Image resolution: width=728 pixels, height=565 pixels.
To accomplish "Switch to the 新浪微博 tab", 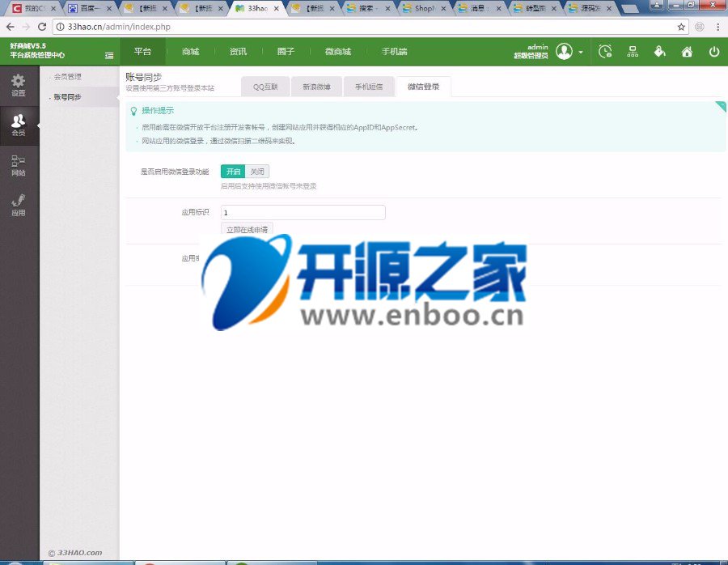I will coord(316,87).
